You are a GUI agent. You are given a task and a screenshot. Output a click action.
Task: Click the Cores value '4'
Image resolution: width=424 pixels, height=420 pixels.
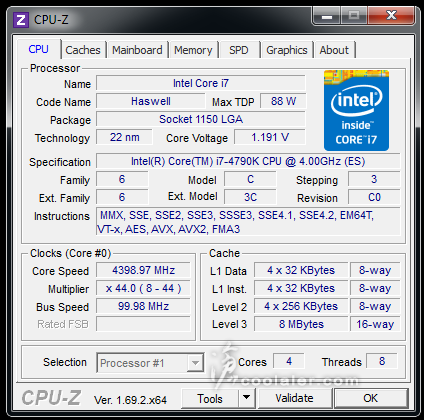(289, 361)
